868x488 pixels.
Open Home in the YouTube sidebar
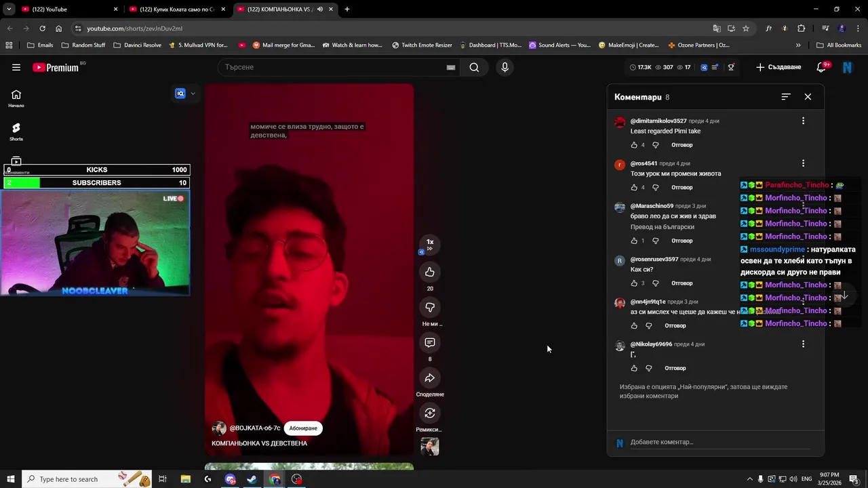click(x=16, y=98)
